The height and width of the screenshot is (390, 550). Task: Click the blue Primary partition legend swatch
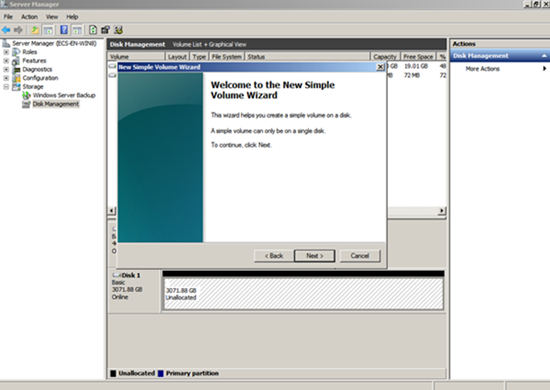click(161, 373)
